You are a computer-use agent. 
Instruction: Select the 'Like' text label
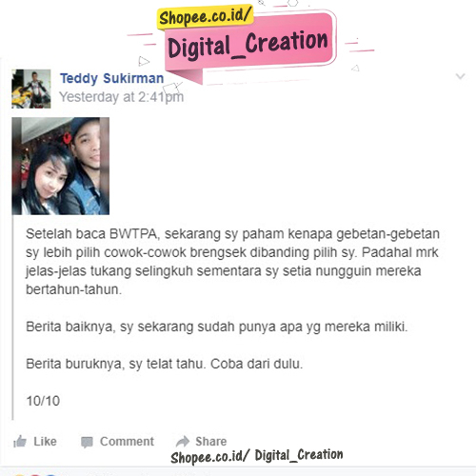pyautogui.click(x=45, y=442)
